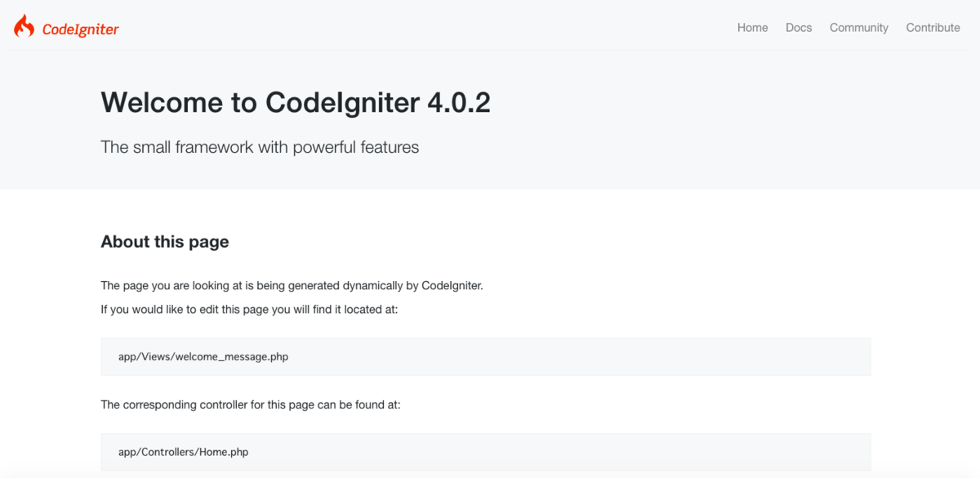The image size is (980, 478).
Task: Click the word 'Welcome' in main heading
Action: (x=162, y=103)
